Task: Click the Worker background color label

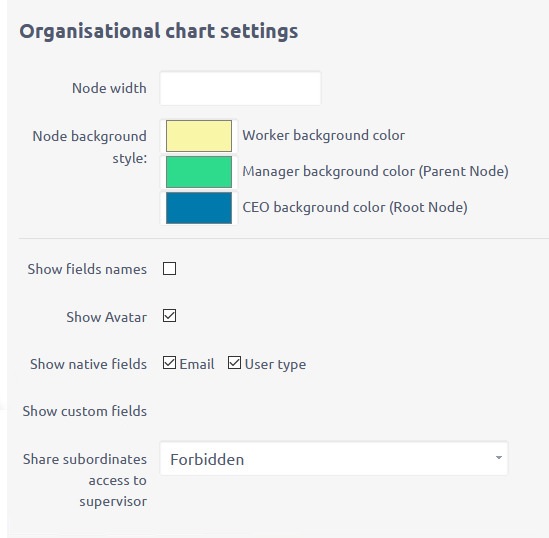Action: pos(324,135)
